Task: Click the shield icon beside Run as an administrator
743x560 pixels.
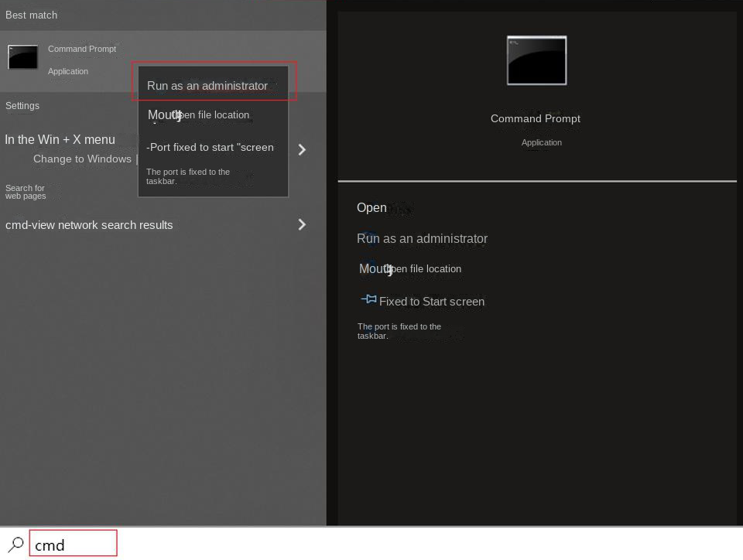Action: click(368, 238)
